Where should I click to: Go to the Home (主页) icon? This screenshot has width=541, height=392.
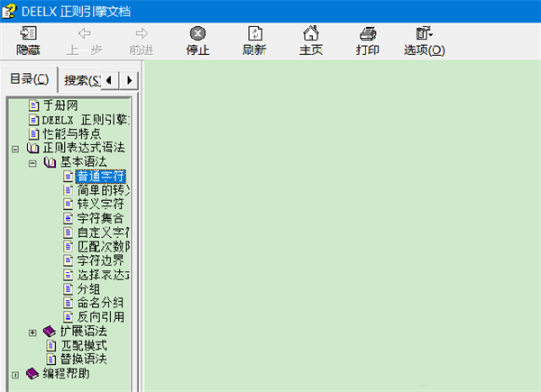coord(311,33)
